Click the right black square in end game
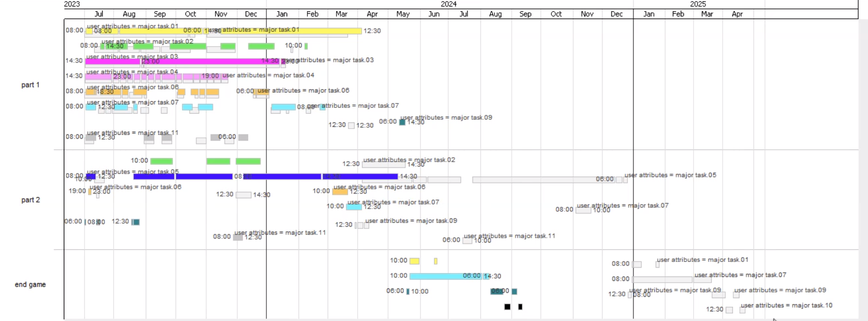The width and height of the screenshot is (868, 321). tap(520, 307)
